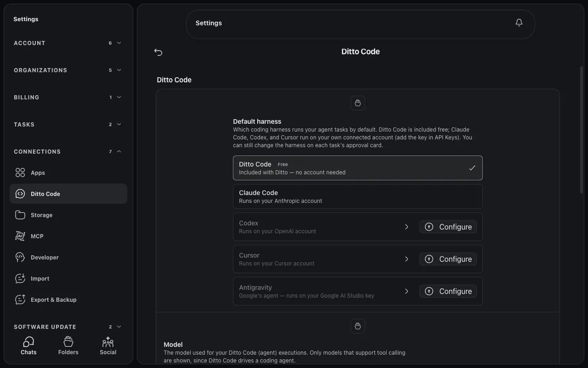Expand the Software Update section chevron
The image size is (588, 368).
(x=119, y=327)
